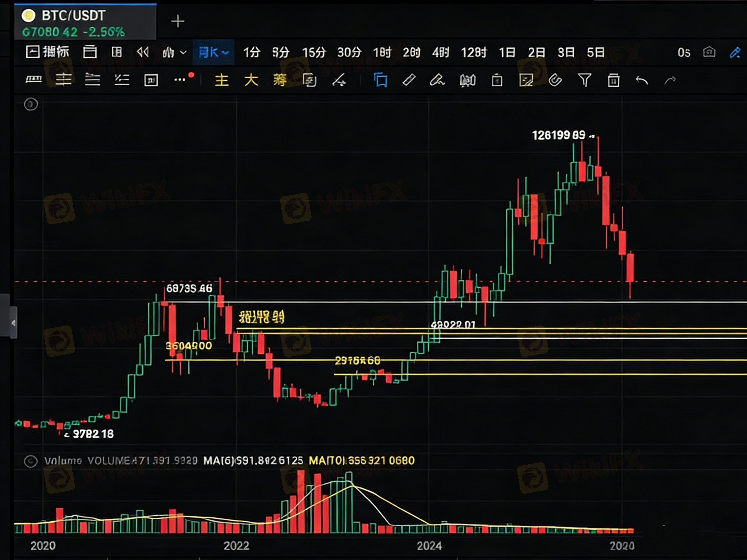Open the 指标 indicators button
The width and height of the screenshot is (747, 560).
click(x=47, y=52)
